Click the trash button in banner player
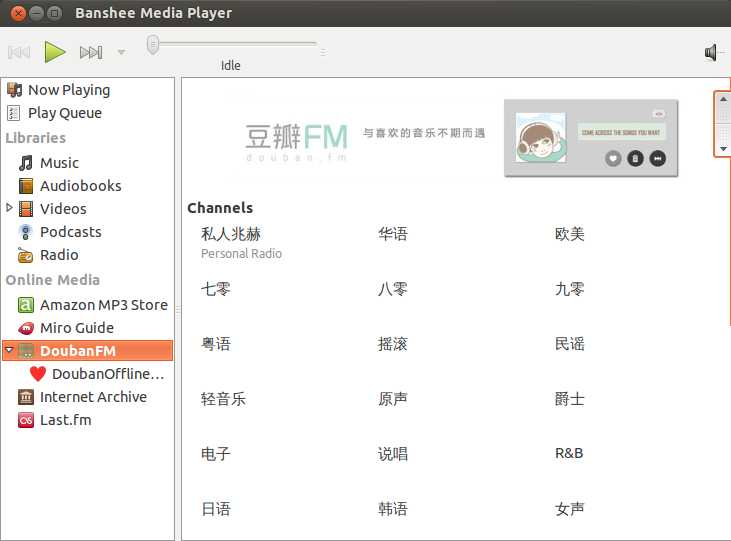731x541 pixels. click(635, 159)
